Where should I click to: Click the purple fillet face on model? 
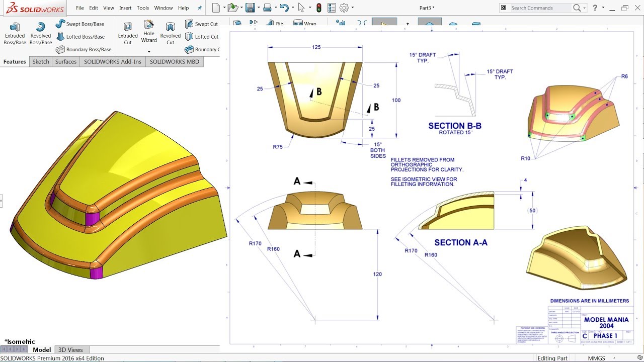(x=93, y=220)
